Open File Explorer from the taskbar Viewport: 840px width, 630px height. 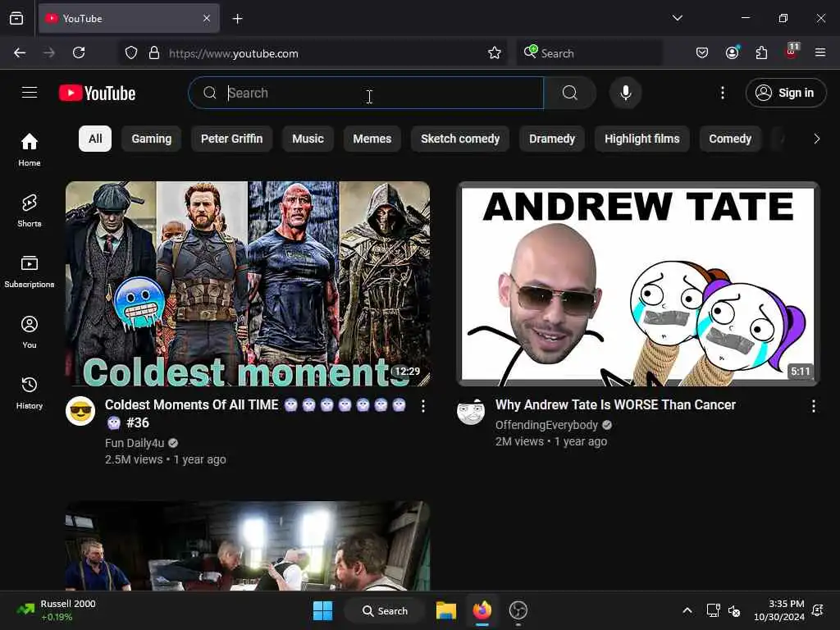(445, 610)
